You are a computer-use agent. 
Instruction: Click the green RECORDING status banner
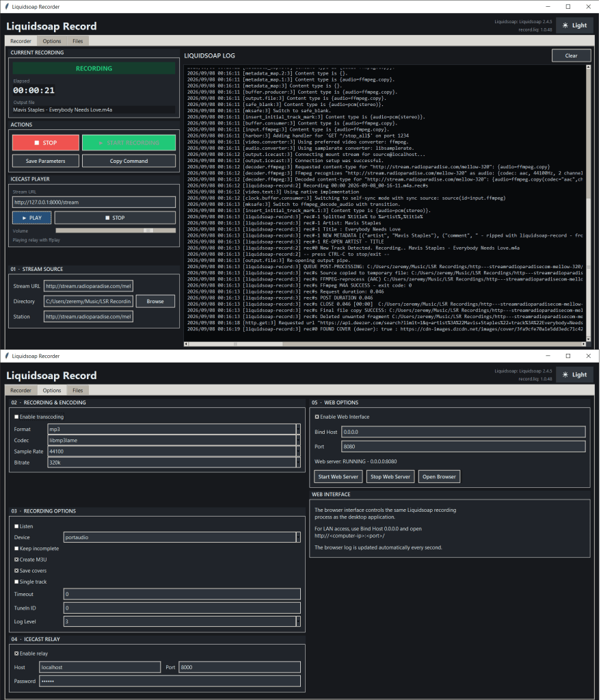[94, 68]
